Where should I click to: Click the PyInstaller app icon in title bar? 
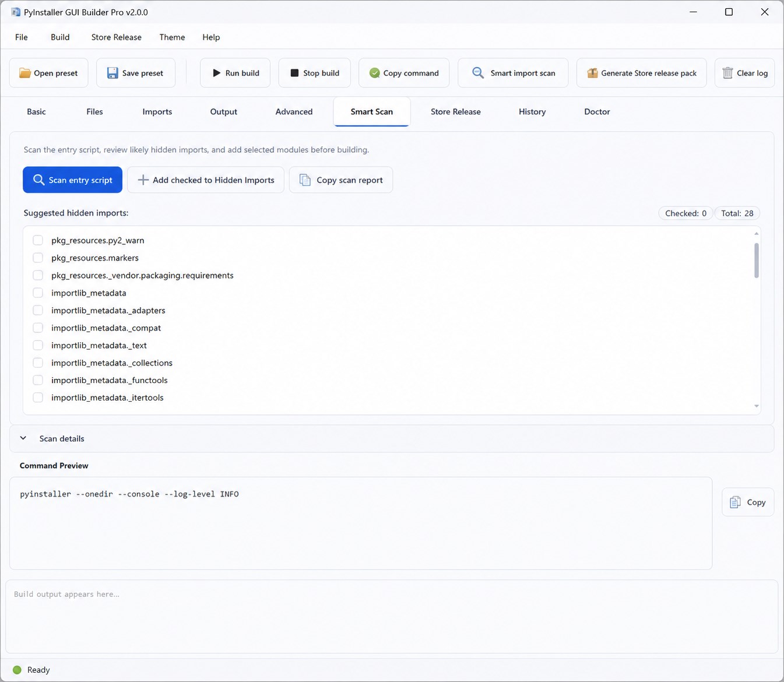tap(15, 12)
